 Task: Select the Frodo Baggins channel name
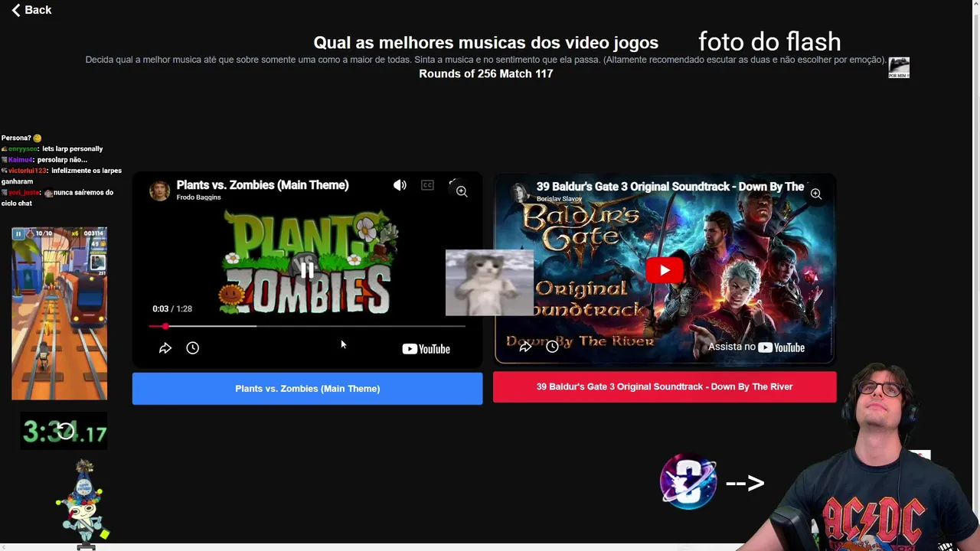(198, 197)
